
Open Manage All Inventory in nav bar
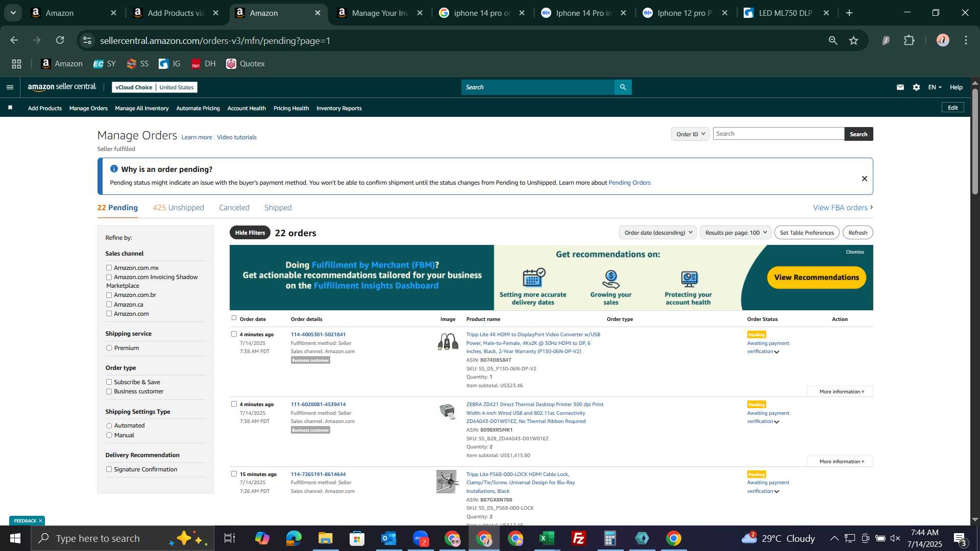[x=142, y=108]
